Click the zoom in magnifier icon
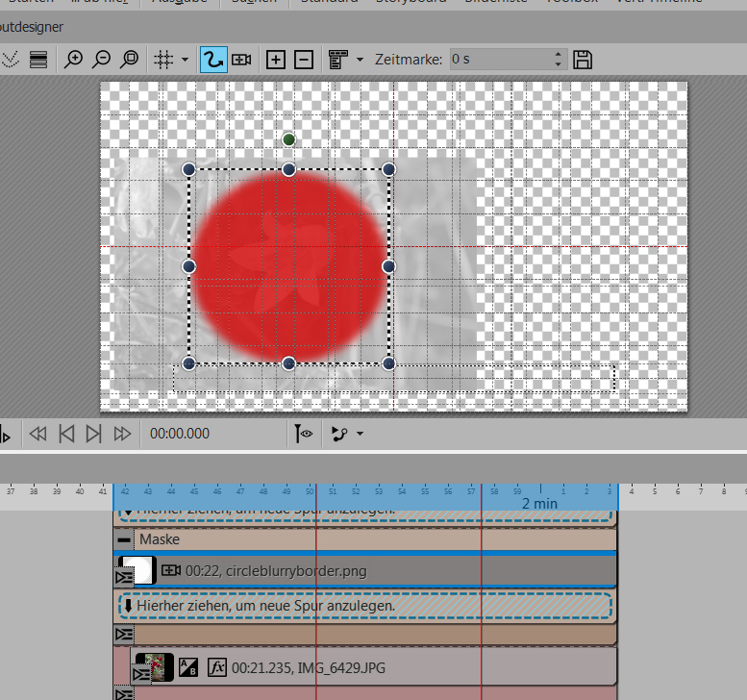The width and height of the screenshot is (747, 700). [73, 60]
